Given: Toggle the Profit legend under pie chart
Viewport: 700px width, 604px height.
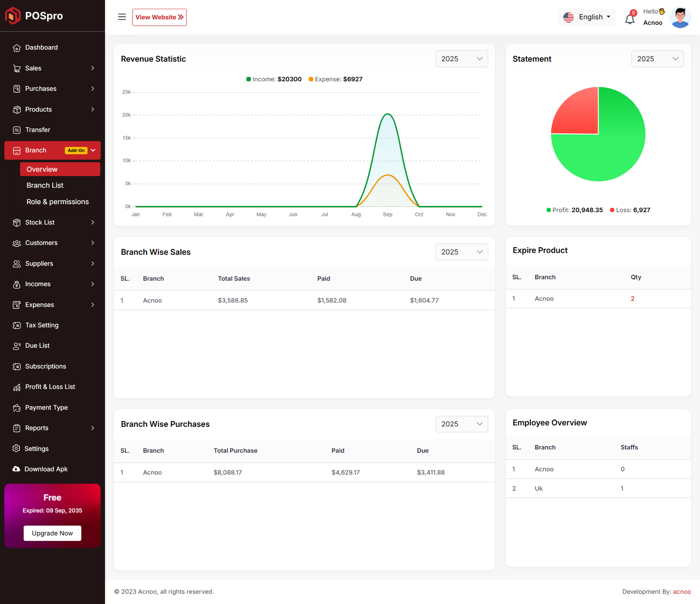Looking at the screenshot, I should (x=574, y=210).
